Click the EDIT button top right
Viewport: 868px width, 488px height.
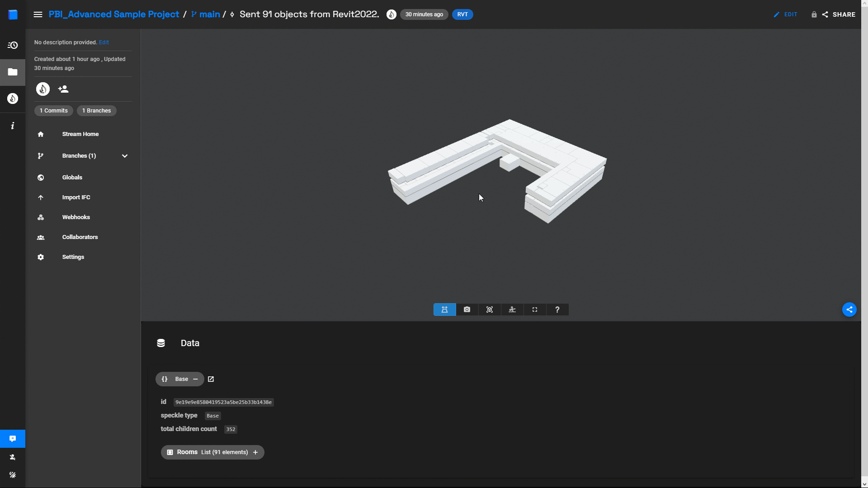point(786,14)
